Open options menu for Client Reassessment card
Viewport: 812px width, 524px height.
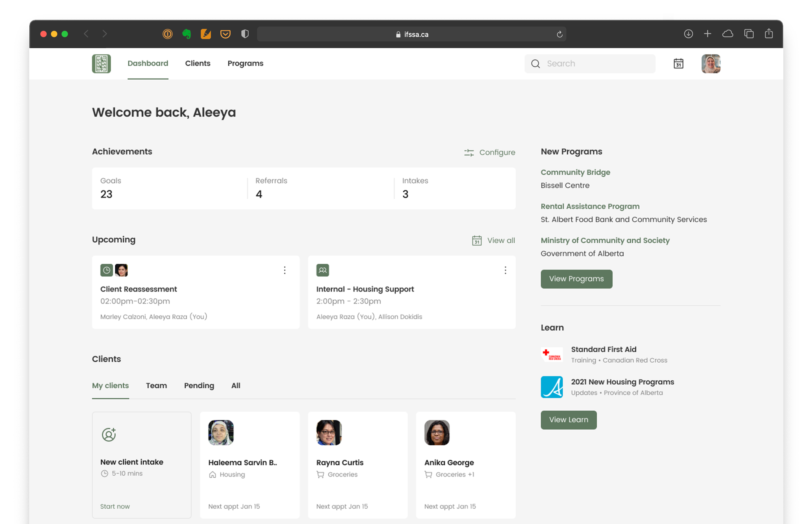[285, 270]
